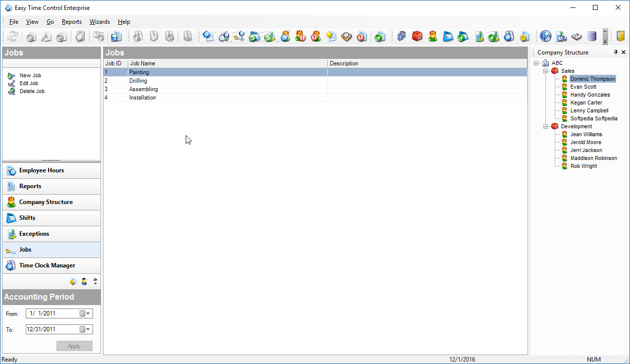Screen dimensions: 630x364
Task: Click the red book toolbar icon
Action: 577,36
